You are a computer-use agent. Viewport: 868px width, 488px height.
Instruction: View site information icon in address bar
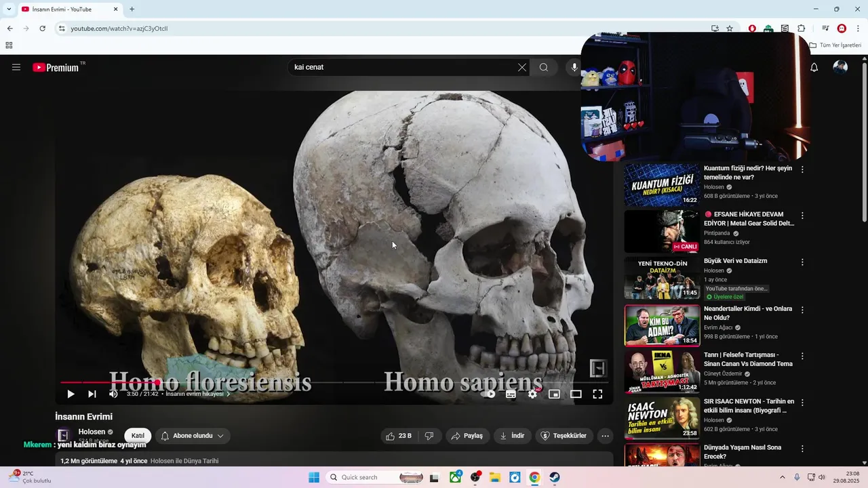click(61, 28)
